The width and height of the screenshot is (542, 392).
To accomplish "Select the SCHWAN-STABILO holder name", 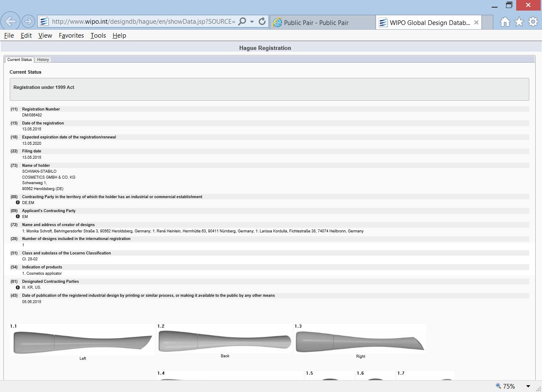I will pyautogui.click(x=39, y=171).
